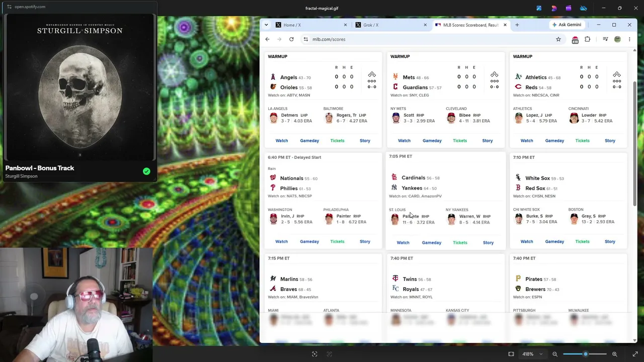644x362 pixels.
Task: Open a new Chrome tab
Action: coord(517,25)
